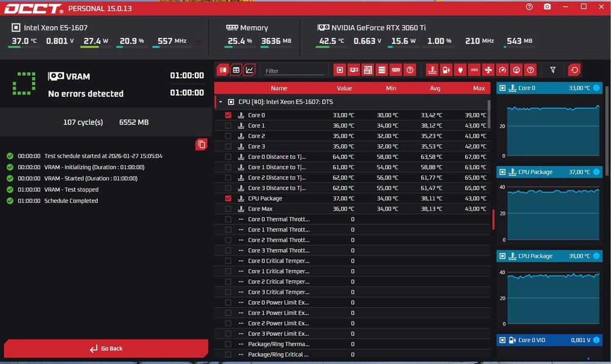Check Core 0 Thermal Throttling checkbox
This screenshot has height=364, width=611.
point(229,219)
